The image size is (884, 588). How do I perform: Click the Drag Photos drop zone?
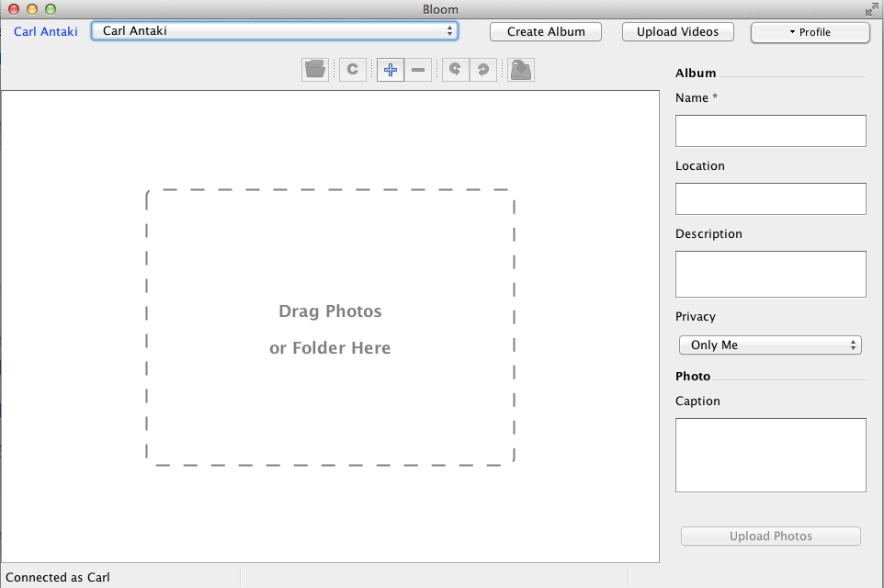tap(330, 328)
